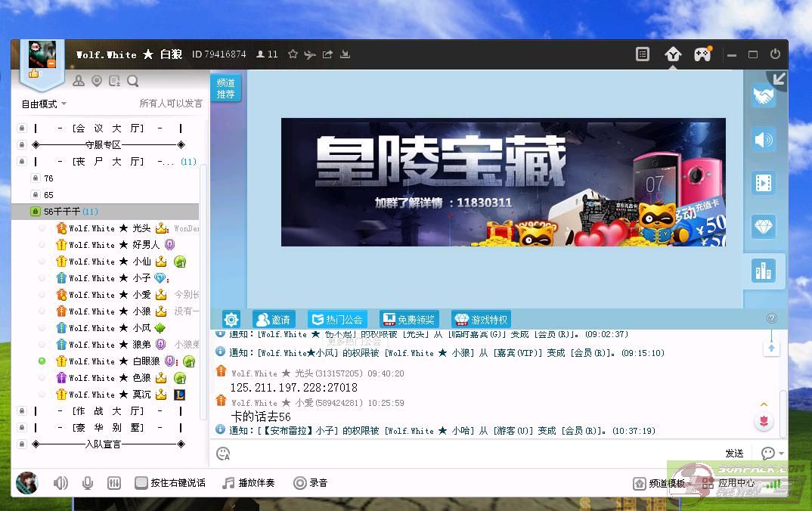Enable 按住右键说话 checkbox
This screenshot has width=812, height=511.
click(x=141, y=483)
